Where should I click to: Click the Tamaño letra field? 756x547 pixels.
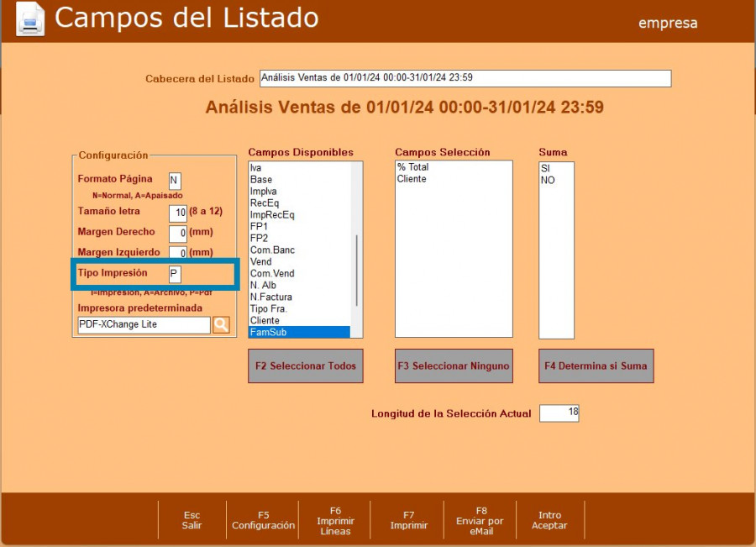[177, 213]
